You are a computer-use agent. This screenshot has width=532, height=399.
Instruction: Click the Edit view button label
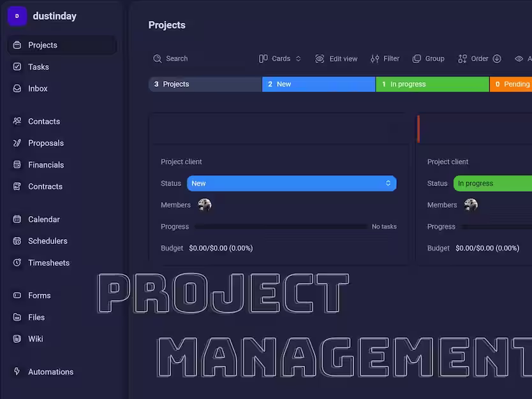[x=343, y=59]
